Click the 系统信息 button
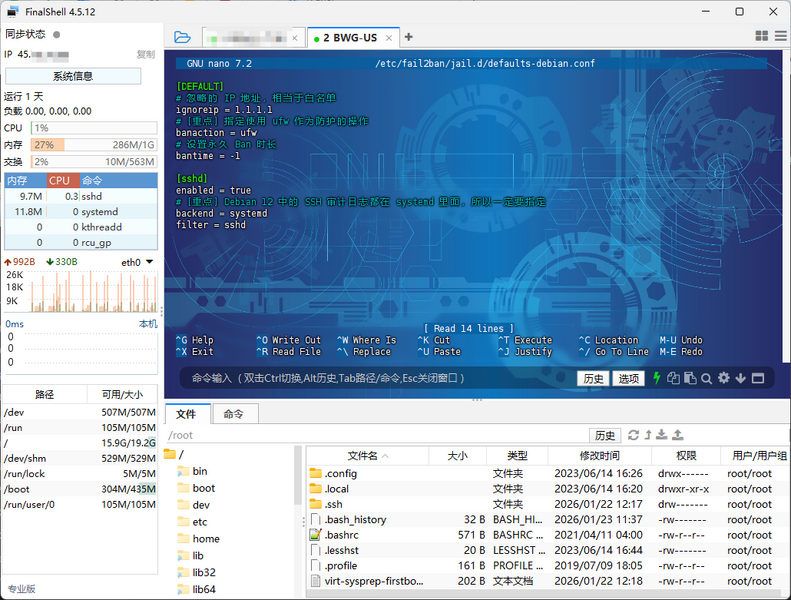The image size is (791, 600). (73, 76)
